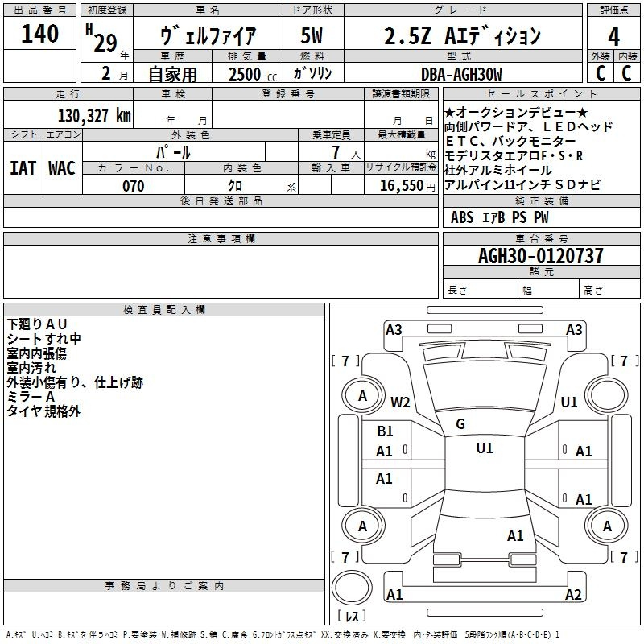Click color number 070

[x=134, y=186]
